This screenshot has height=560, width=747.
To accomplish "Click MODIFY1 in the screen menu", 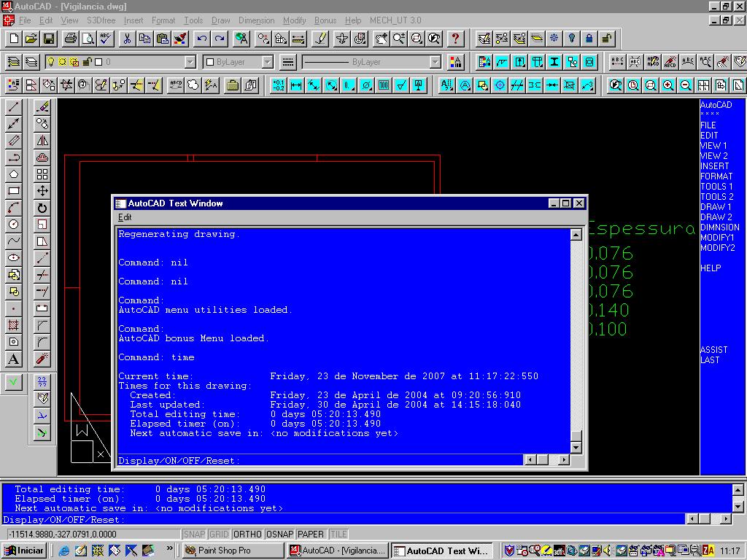I will click(x=718, y=237).
